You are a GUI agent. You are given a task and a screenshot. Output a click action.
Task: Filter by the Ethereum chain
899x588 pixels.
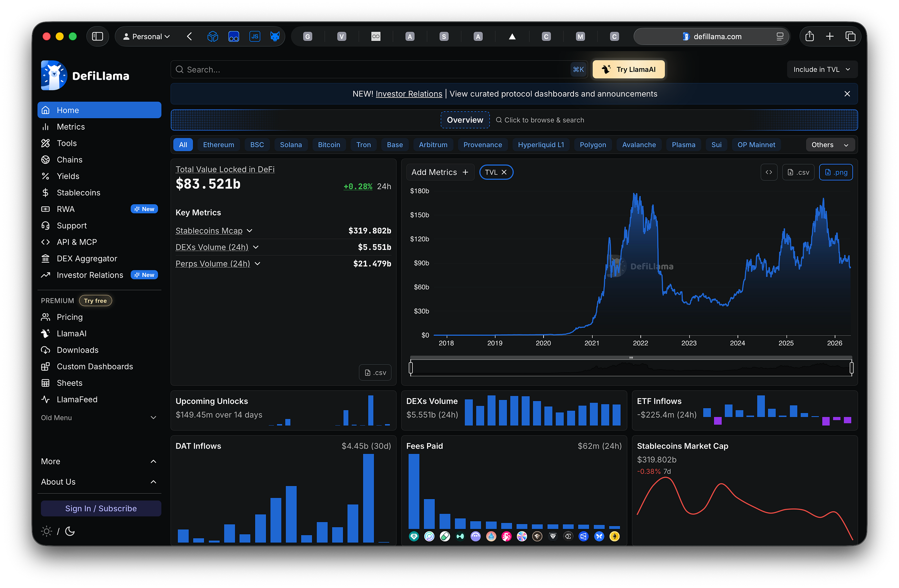pos(219,144)
